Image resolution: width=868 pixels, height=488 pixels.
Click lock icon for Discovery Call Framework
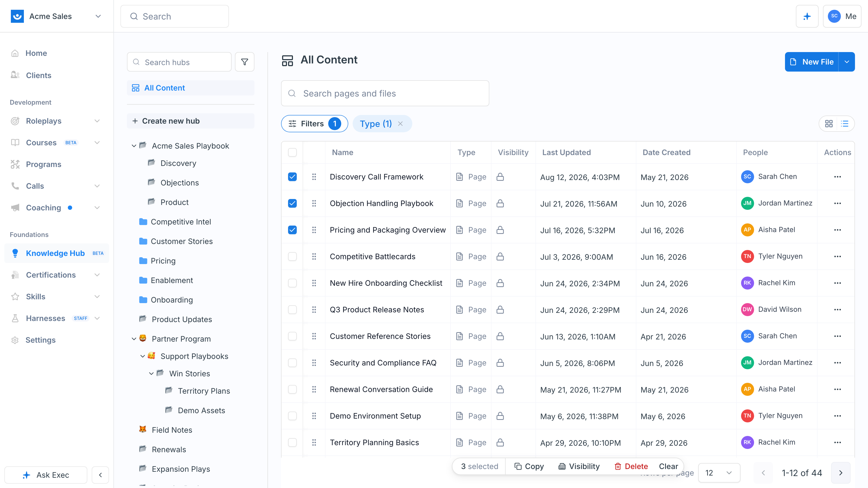point(500,177)
